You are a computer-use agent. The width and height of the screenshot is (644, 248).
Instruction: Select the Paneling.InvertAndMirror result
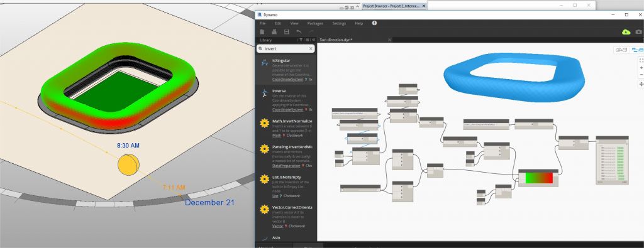tap(286, 156)
